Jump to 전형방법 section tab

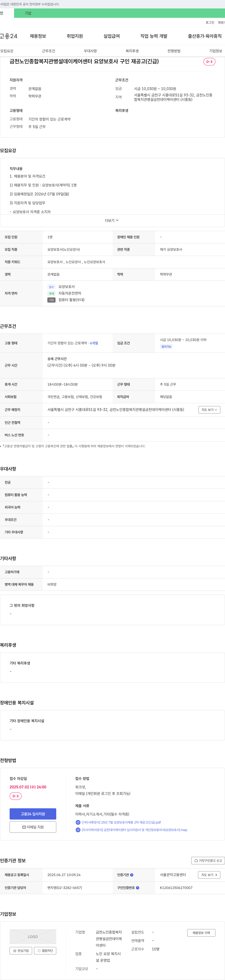click(174, 51)
